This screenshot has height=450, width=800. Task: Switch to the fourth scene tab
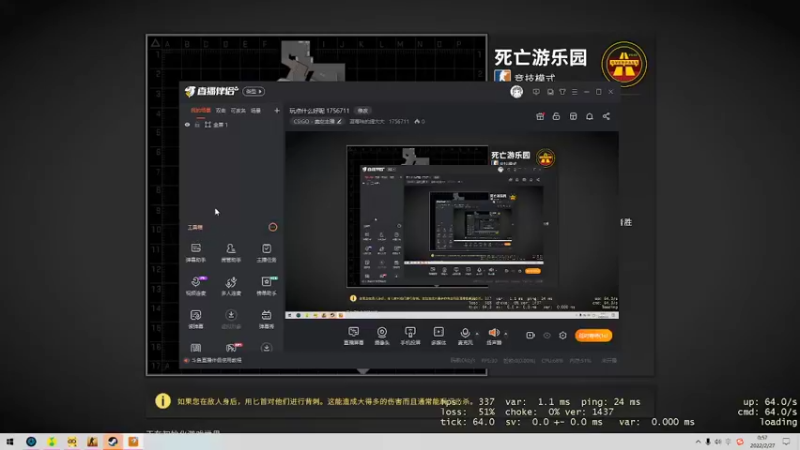pyautogui.click(x=256, y=110)
